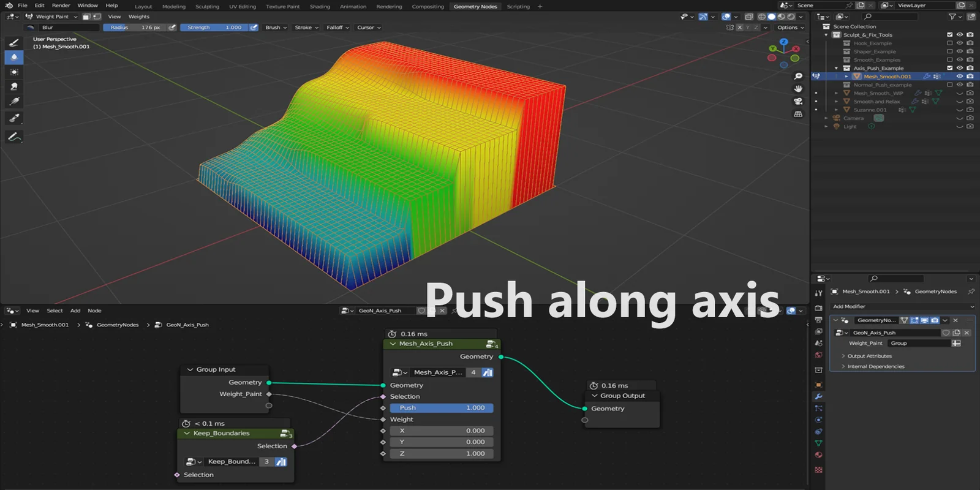Click GeometryNodes in node editor breadcrumb
This screenshot has height=490, width=980.
click(118, 325)
